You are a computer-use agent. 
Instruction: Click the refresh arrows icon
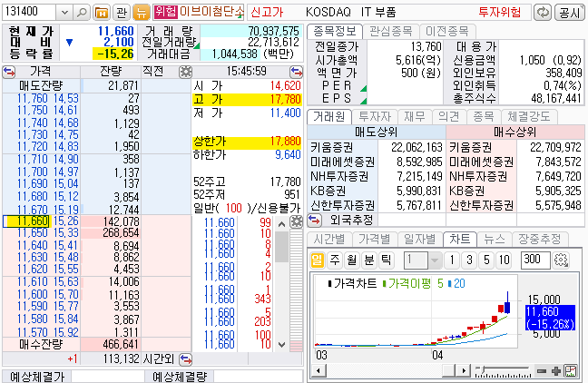pyautogui.click(x=543, y=13)
